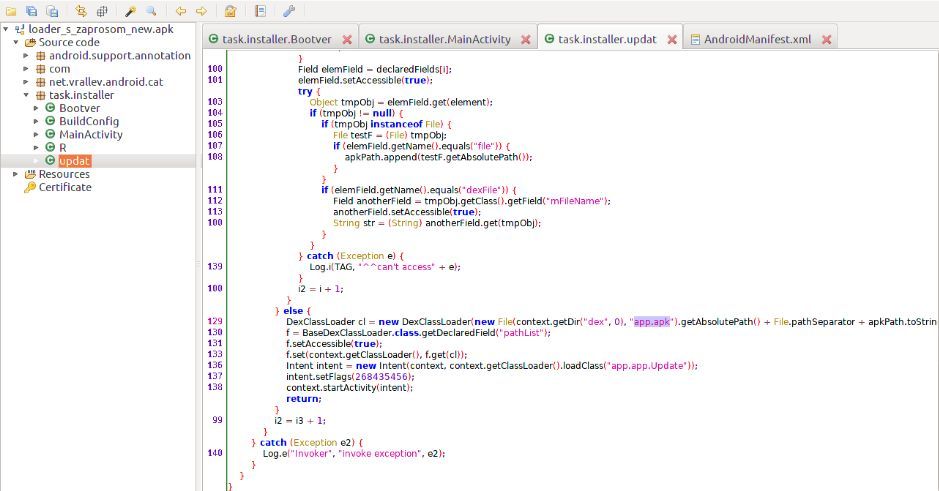Switch to AndroidManifest.xml tab
This screenshot has height=491, width=939.
(x=758, y=39)
